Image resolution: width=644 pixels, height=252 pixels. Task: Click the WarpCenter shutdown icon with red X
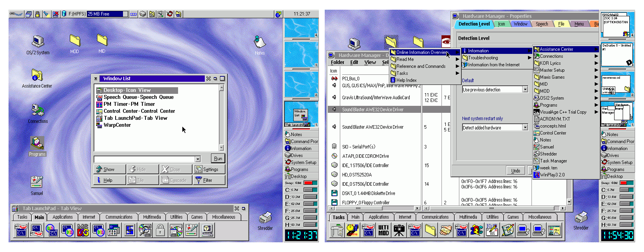[55, 14]
